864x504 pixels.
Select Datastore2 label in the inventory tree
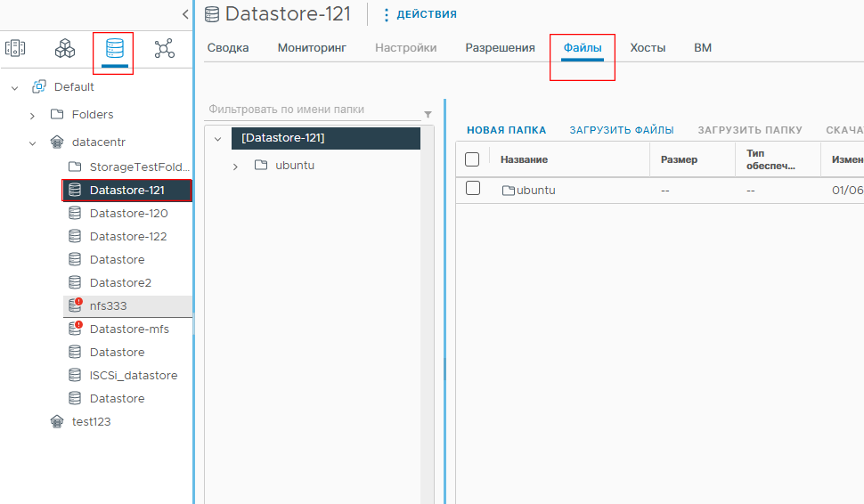pos(120,282)
